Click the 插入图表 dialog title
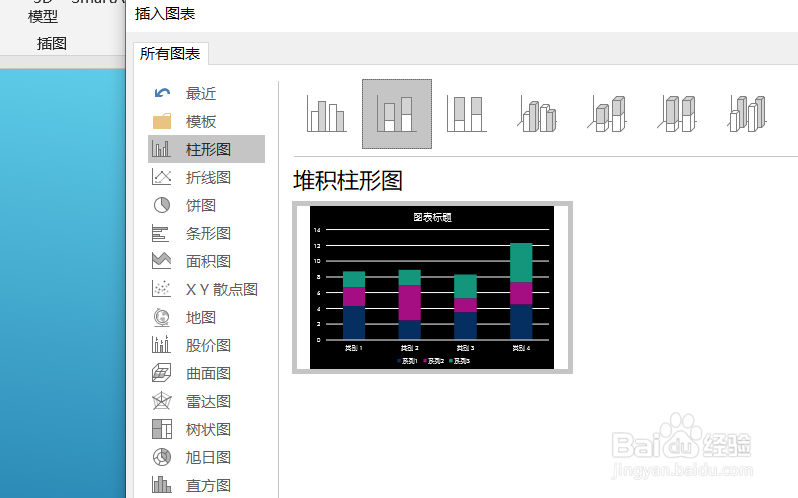Viewport: 798px width, 498px height. tap(165, 14)
